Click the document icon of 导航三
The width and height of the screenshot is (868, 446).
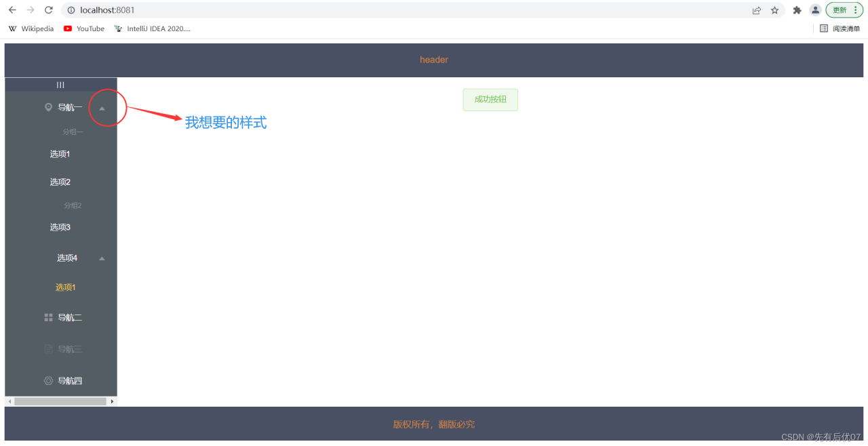(x=48, y=349)
